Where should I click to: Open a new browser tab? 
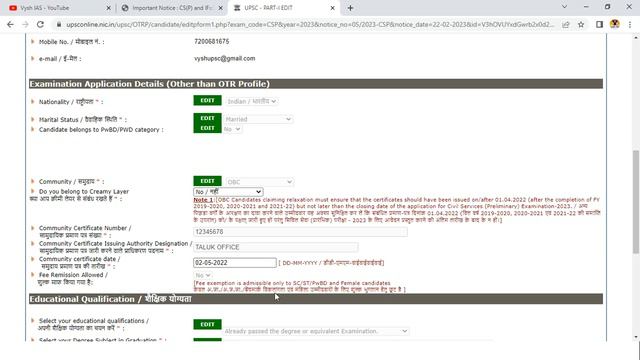(350, 8)
